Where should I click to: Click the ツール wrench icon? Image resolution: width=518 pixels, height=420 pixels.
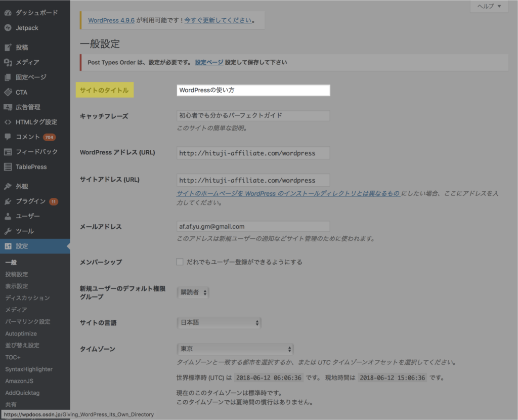(8, 231)
